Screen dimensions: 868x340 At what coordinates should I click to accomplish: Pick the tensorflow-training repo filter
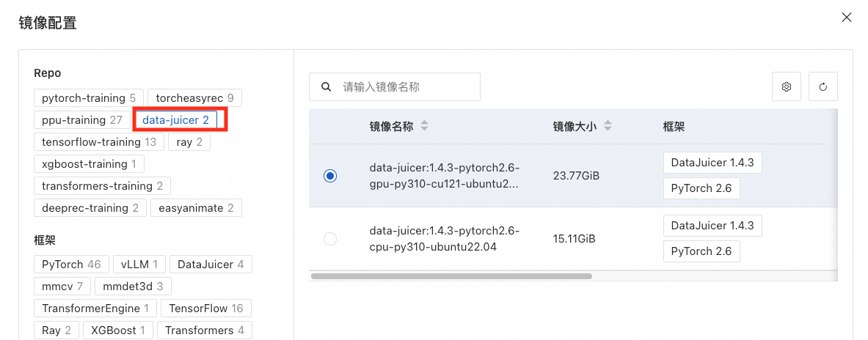[98, 142]
